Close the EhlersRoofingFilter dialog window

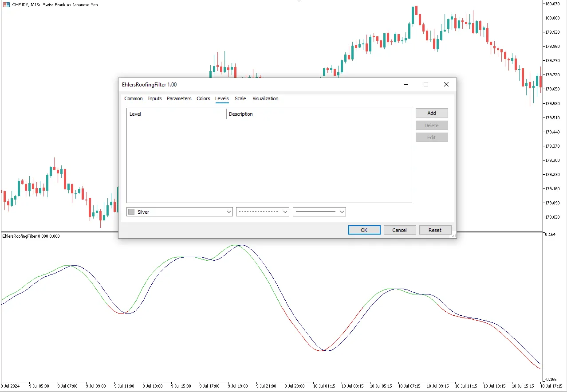coord(446,84)
